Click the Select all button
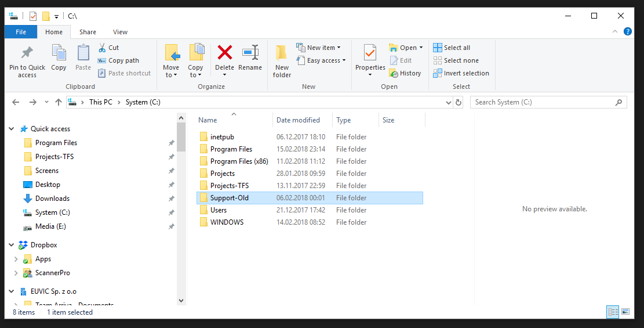This screenshot has height=328, width=644. coord(452,48)
